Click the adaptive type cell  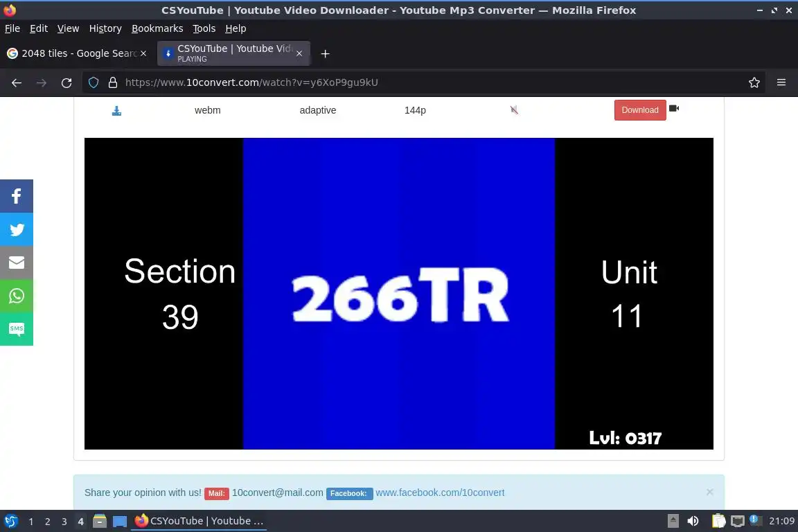[317, 110]
